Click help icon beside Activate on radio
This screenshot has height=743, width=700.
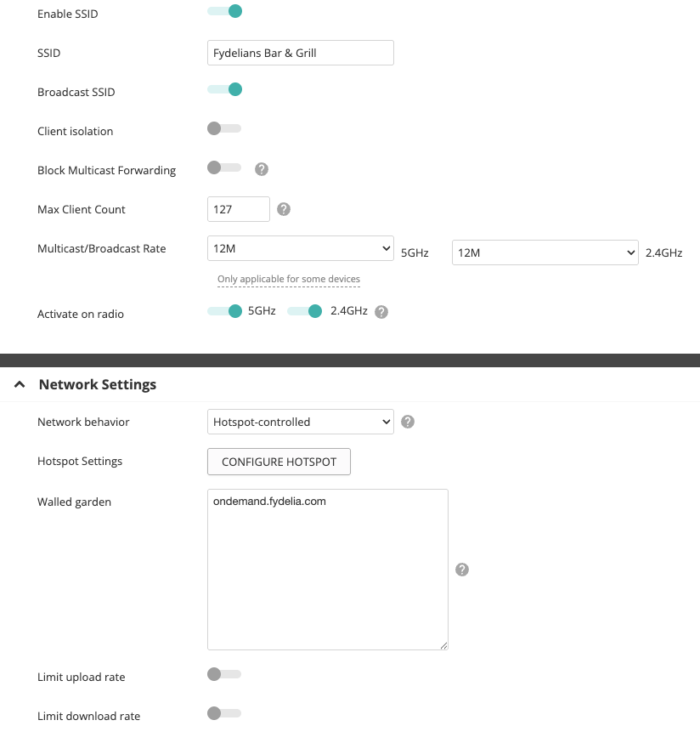pyautogui.click(x=381, y=312)
